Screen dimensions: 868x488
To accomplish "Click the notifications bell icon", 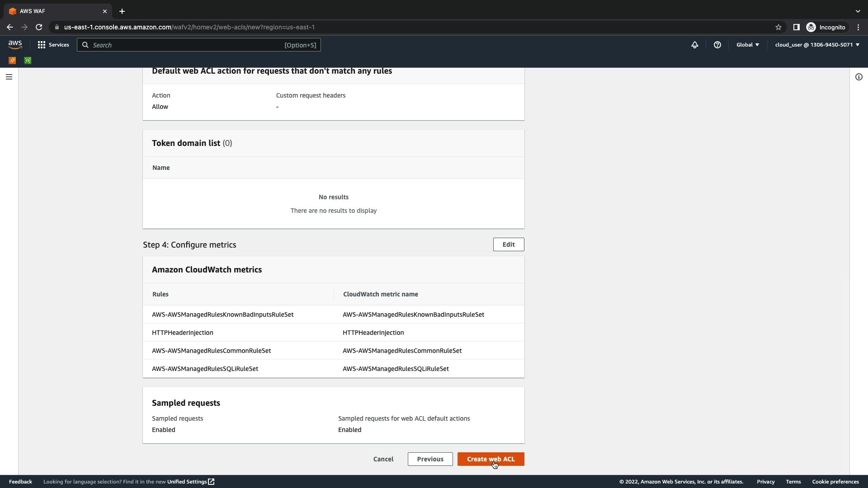I will tap(695, 45).
